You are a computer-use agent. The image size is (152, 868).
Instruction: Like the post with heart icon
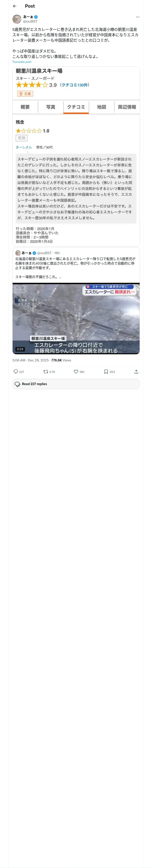(76, 372)
